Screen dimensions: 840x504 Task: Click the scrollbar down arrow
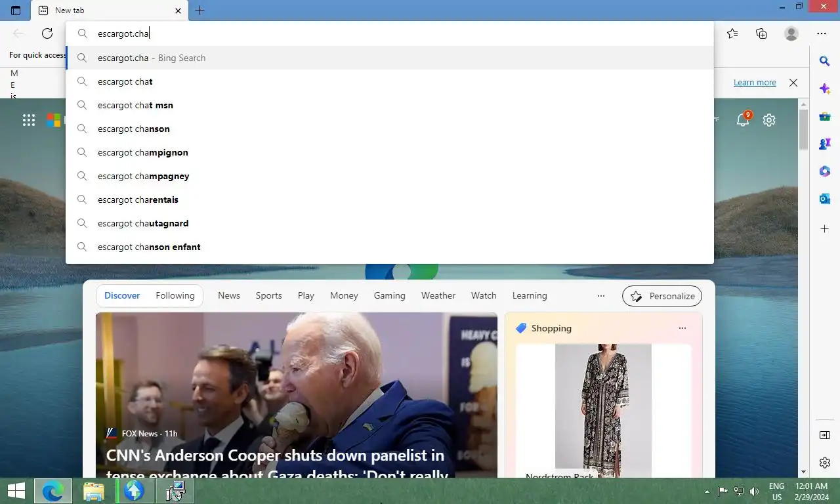803,472
